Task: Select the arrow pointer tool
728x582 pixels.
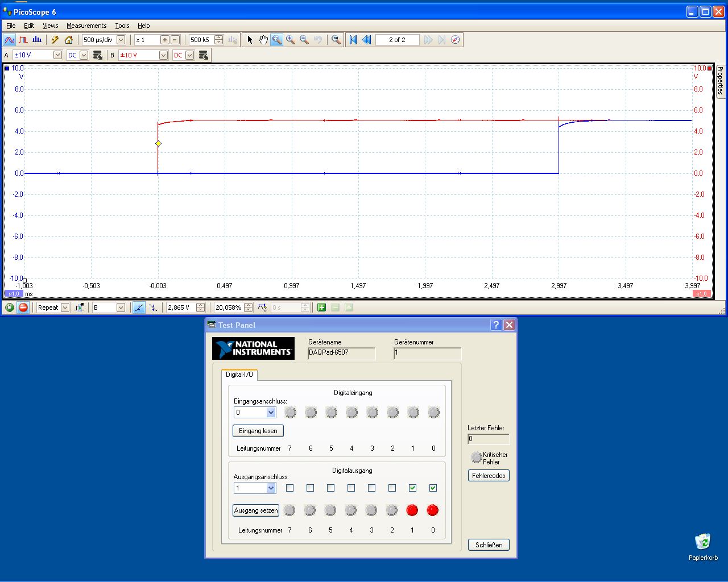Action: click(x=250, y=40)
